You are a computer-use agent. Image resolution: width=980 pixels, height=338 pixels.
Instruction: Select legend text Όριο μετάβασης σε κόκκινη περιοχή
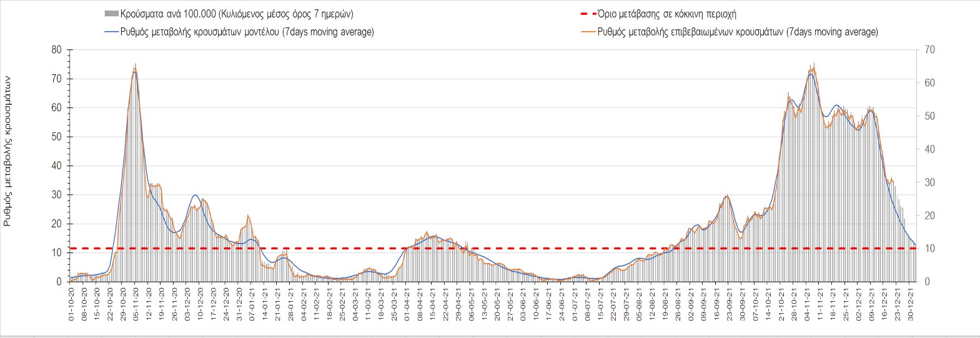[x=666, y=14]
